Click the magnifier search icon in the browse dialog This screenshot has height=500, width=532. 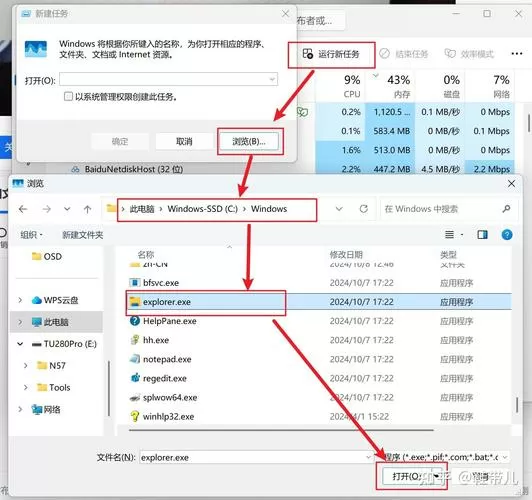pos(507,209)
